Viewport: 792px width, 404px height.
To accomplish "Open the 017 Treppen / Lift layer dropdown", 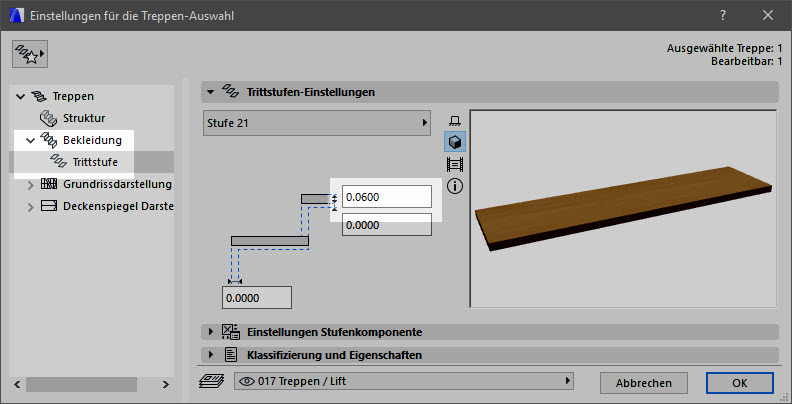I will pyautogui.click(x=404, y=381).
